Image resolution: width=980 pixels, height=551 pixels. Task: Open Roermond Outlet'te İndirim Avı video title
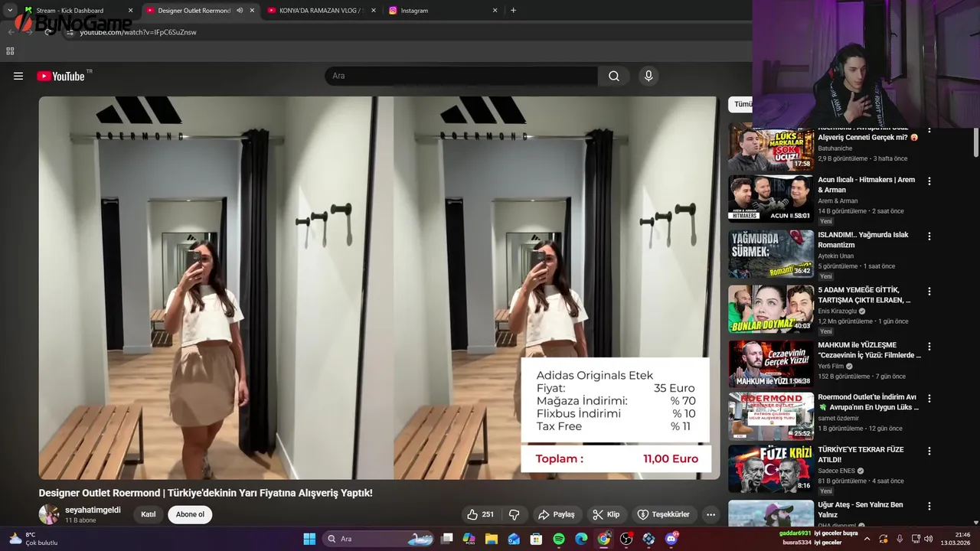pyautogui.click(x=868, y=402)
